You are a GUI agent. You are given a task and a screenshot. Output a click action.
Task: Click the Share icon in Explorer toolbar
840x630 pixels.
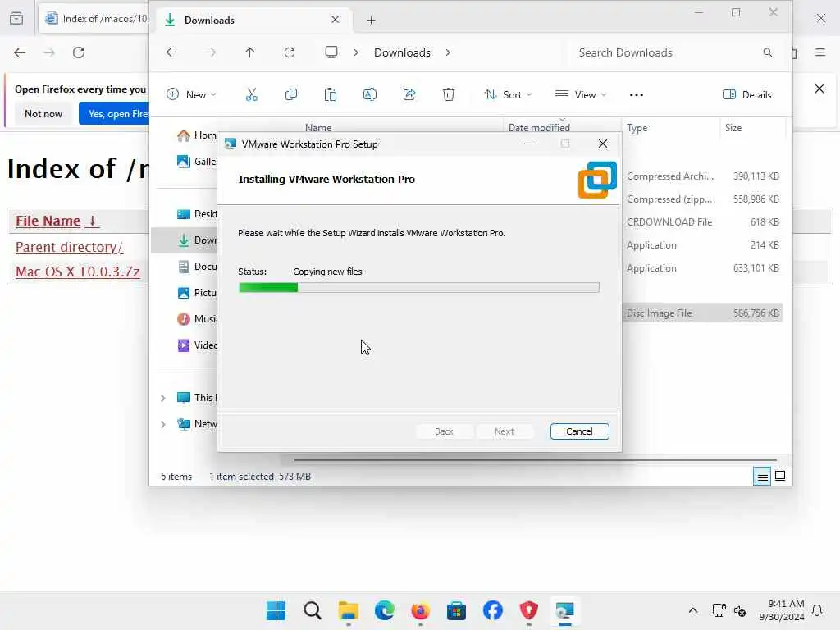(409, 95)
